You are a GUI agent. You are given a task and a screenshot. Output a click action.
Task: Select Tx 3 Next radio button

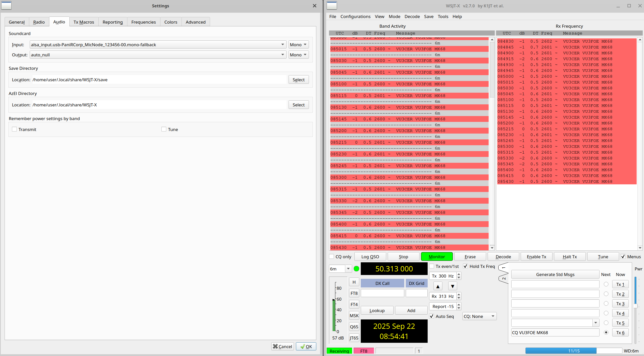(x=606, y=303)
